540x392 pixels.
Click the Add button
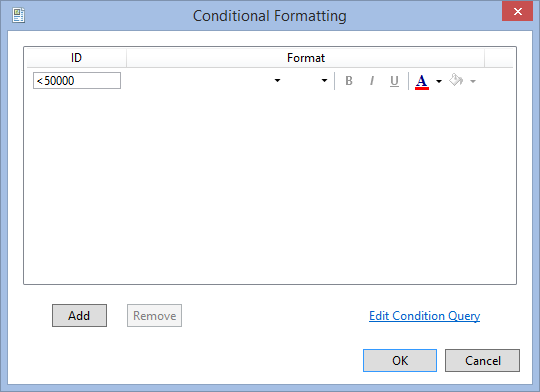[79, 316]
